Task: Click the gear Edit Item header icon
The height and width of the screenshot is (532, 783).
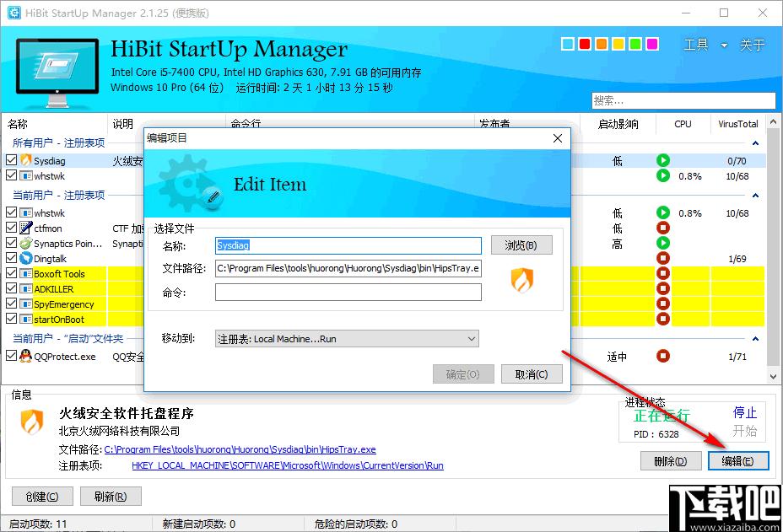Action: tap(190, 184)
